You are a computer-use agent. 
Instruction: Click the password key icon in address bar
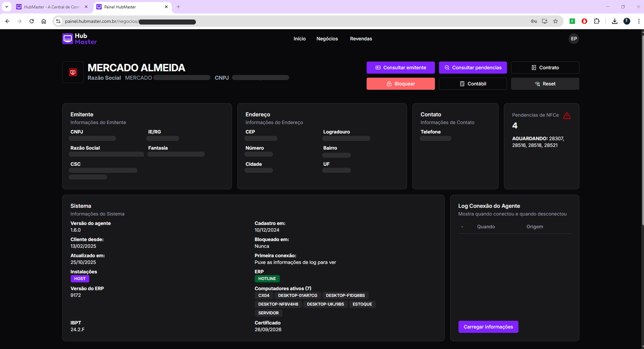pos(534,21)
